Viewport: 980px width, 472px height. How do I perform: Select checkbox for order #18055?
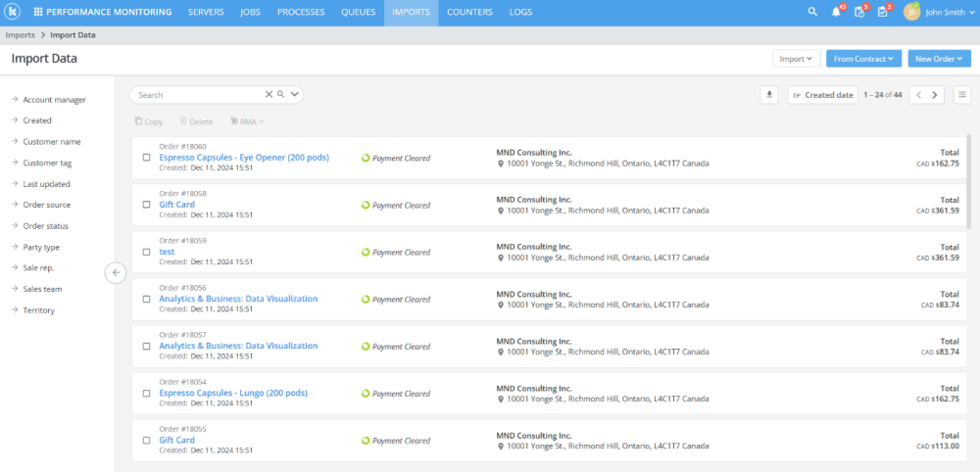click(x=146, y=440)
